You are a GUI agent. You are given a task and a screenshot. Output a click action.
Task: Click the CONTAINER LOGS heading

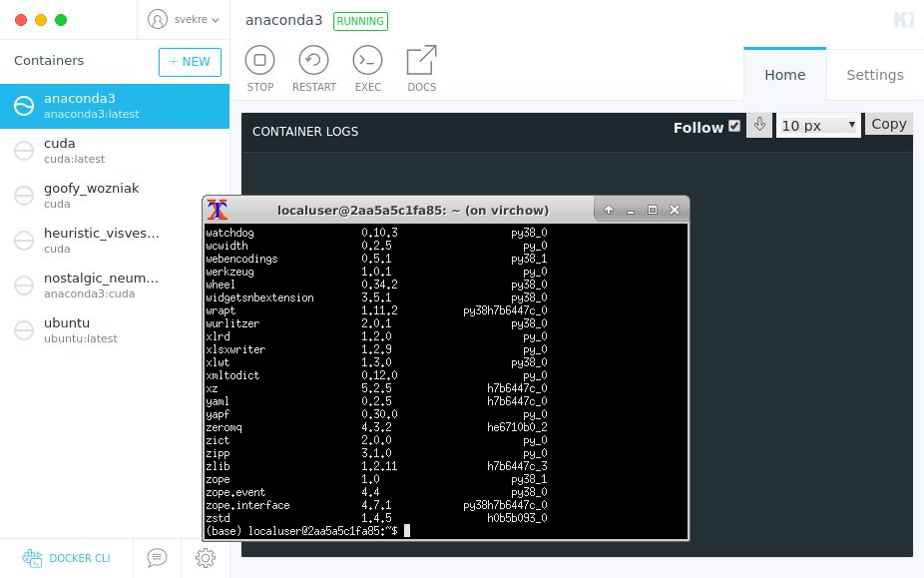click(x=305, y=132)
